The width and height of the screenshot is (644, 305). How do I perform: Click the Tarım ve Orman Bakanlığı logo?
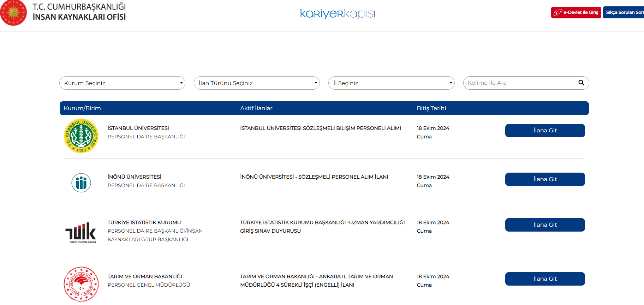tap(81, 284)
